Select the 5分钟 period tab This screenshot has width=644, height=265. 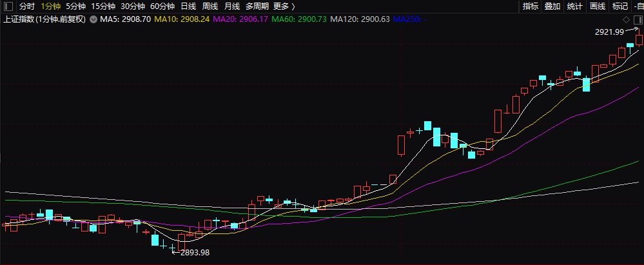(x=76, y=6)
